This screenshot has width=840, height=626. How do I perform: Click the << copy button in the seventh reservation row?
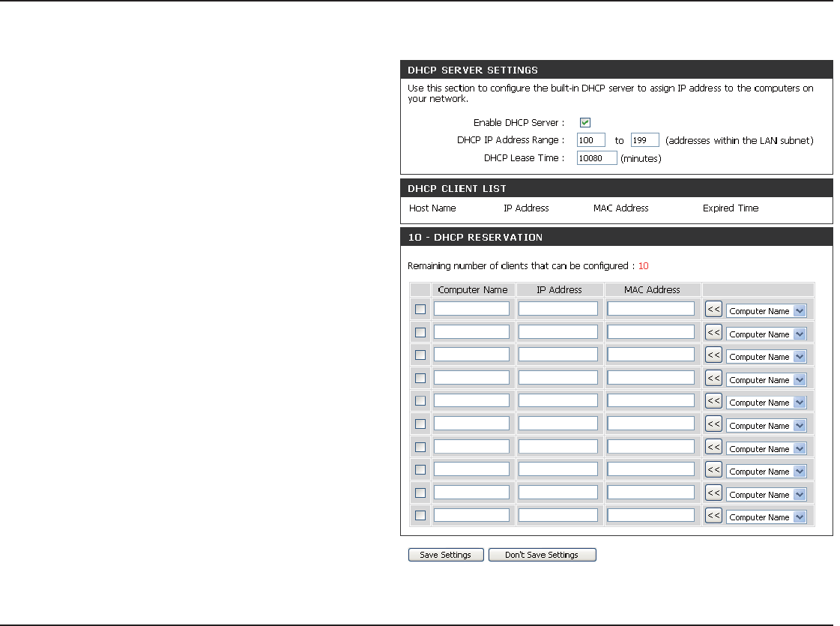(x=713, y=447)
